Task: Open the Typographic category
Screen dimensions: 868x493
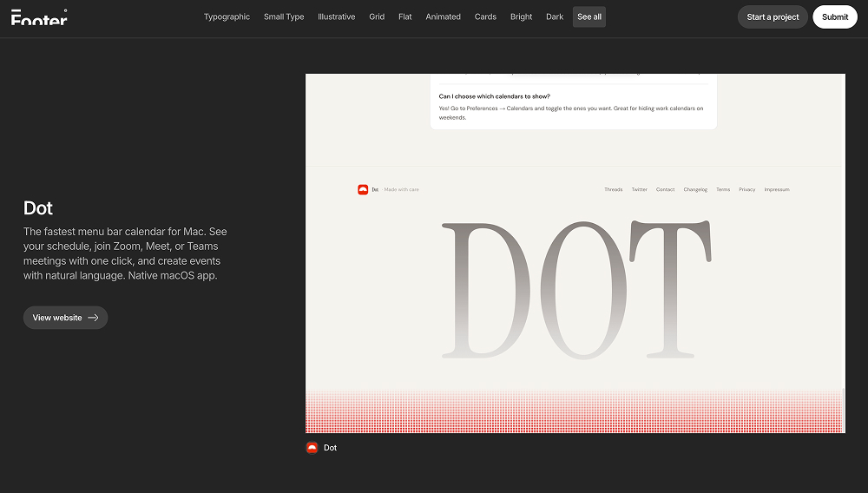Action: (227, 16)
